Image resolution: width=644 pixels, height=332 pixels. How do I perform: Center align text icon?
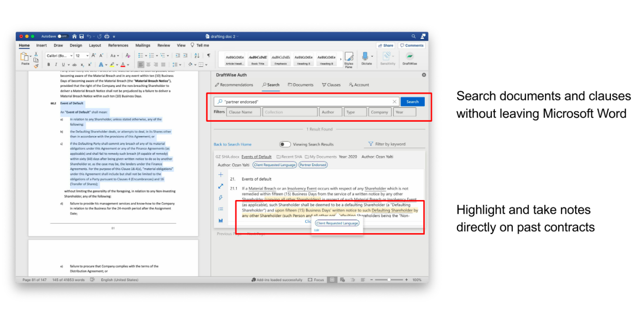click(148, 64)
